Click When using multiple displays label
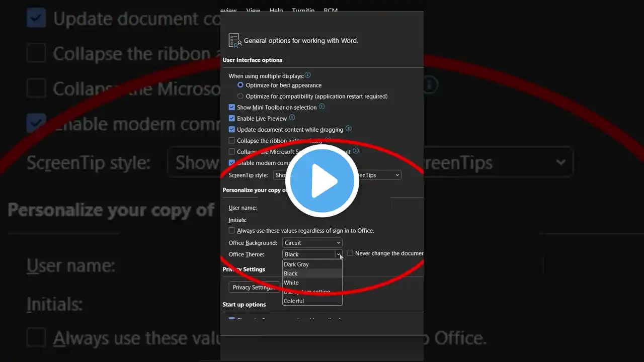 pyautogui.click(x=266, y=76)
